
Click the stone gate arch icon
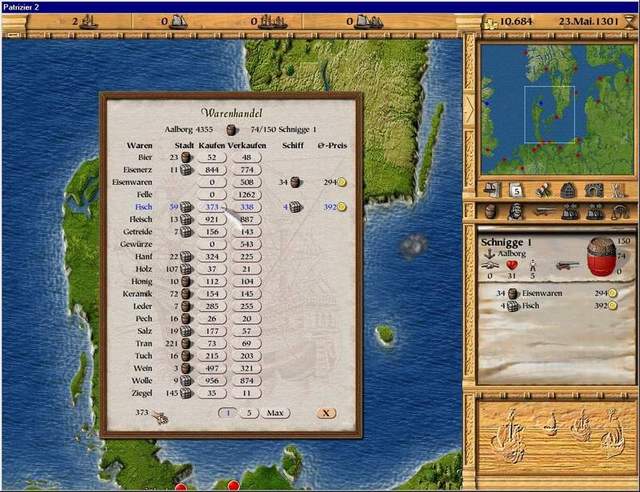pyautogui.click(x=594, y=190)
